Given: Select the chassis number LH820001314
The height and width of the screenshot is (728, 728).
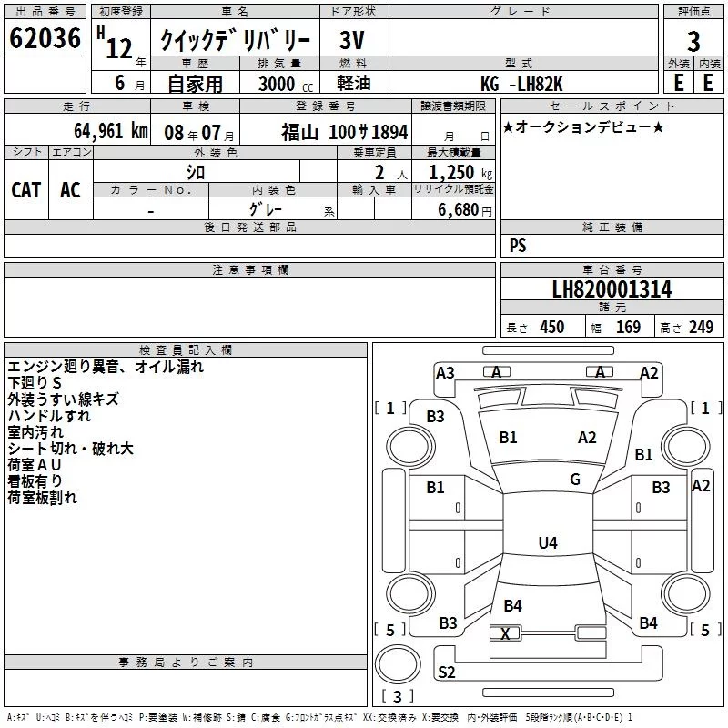Looking at the screenshot, I should point(612,289).
